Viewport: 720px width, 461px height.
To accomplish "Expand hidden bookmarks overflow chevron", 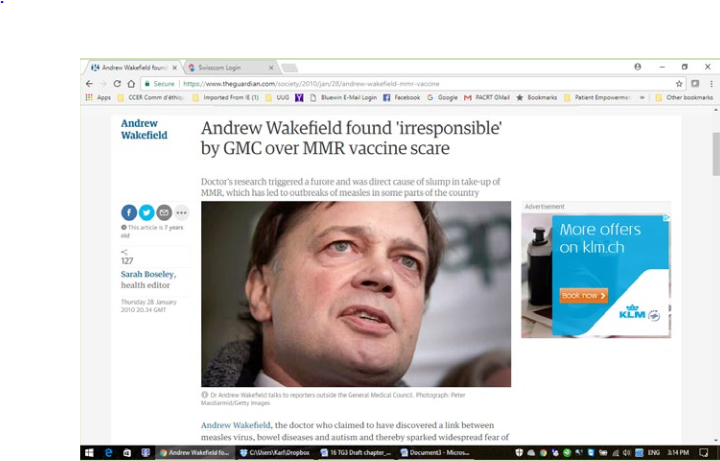I will coord(642,97).
